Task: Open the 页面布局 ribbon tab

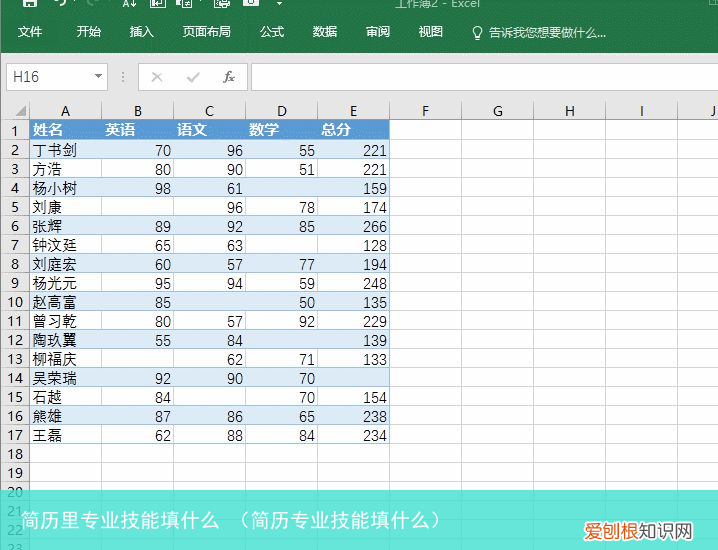Action: tap(207, 32)
